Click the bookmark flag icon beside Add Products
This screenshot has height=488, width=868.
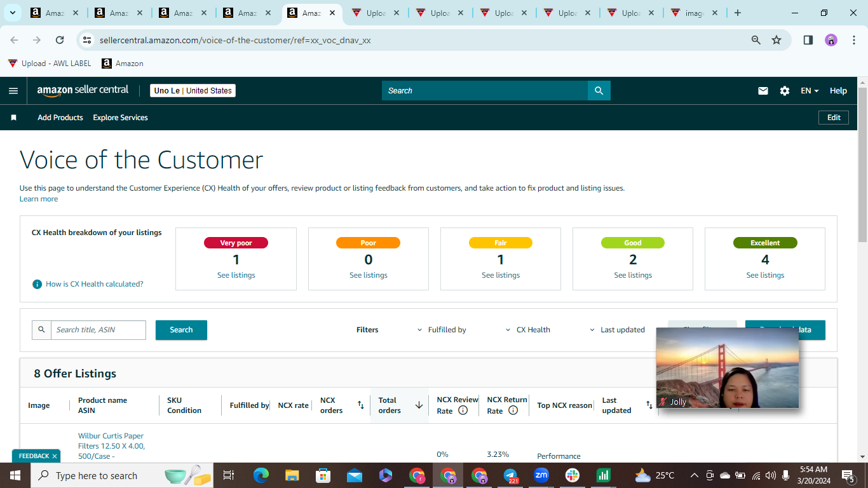[13, 118]
